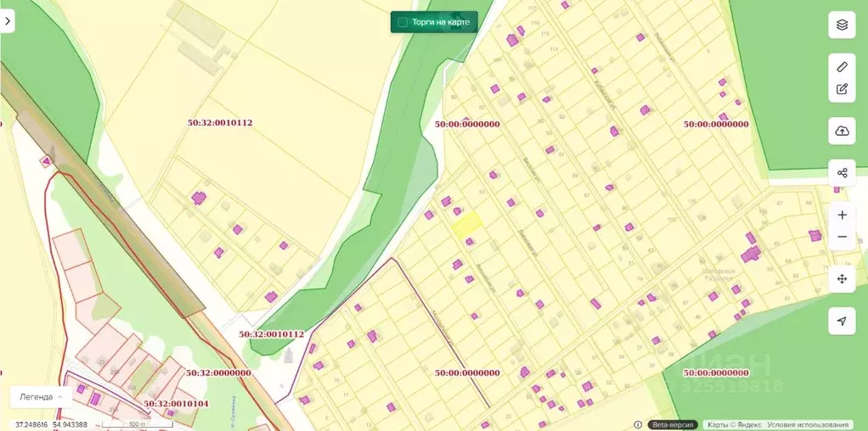Screen dimensions: 868x431
Task: Click the pan/move arrows tool
Action: pyautogui.click(x=842, y=278)
